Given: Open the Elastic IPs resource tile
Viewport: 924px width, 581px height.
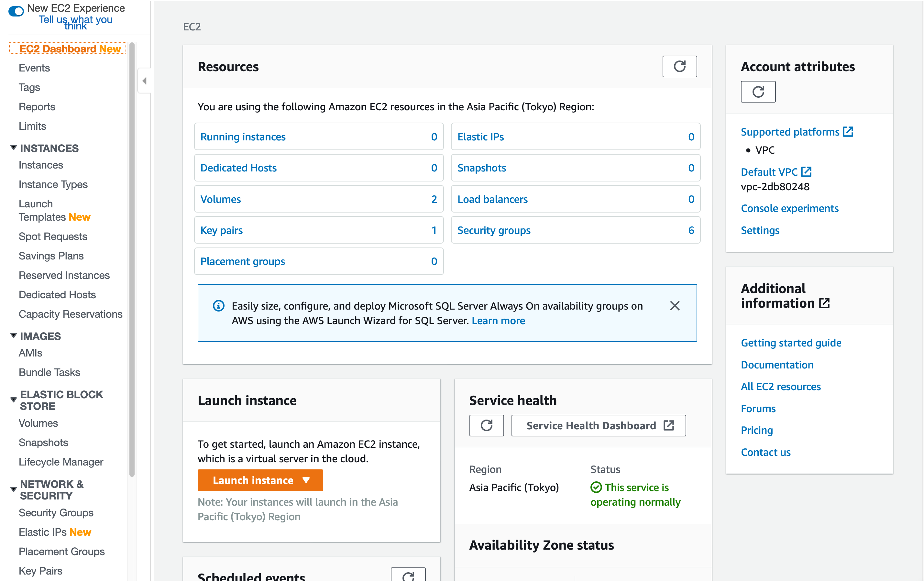Looking at the screenshot, I should coord(576,137).
